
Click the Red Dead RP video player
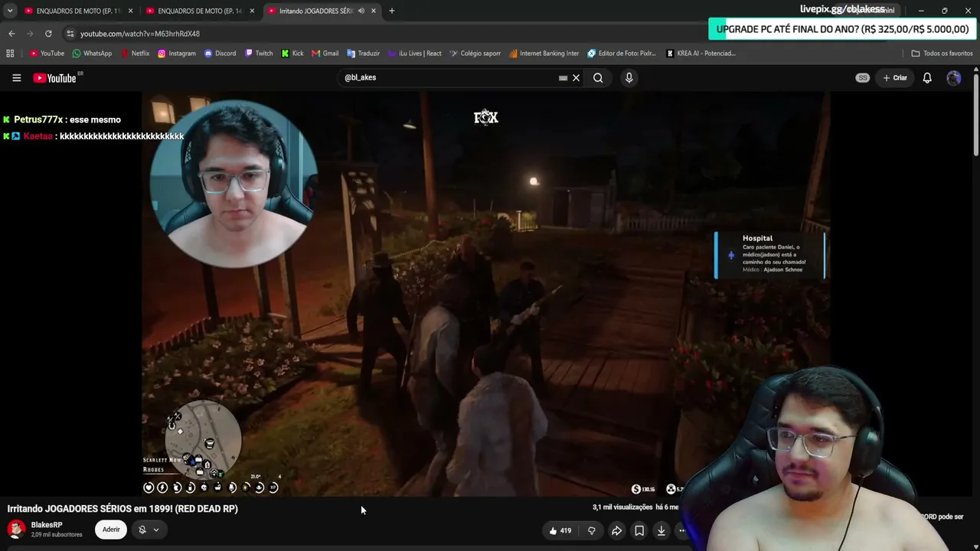coord(486,294)
